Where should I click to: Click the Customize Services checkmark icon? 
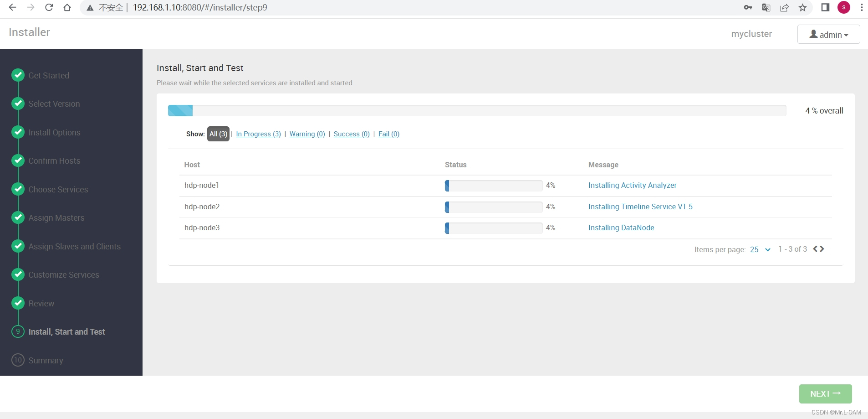pos(18,274)
